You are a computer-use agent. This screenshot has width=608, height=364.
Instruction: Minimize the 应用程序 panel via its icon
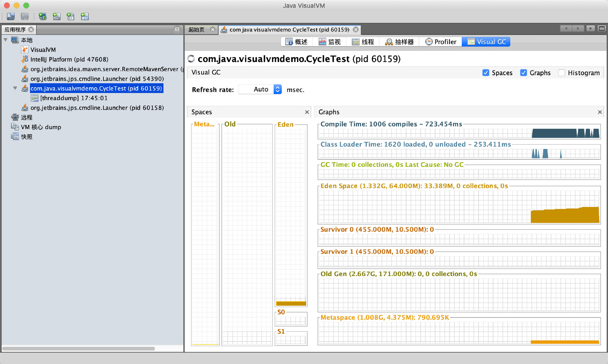pyautogui.click(x=177, y=29)
